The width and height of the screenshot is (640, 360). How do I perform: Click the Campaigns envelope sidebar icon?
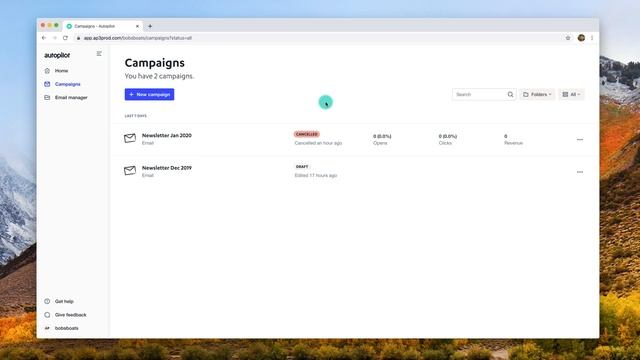(47, 84)
